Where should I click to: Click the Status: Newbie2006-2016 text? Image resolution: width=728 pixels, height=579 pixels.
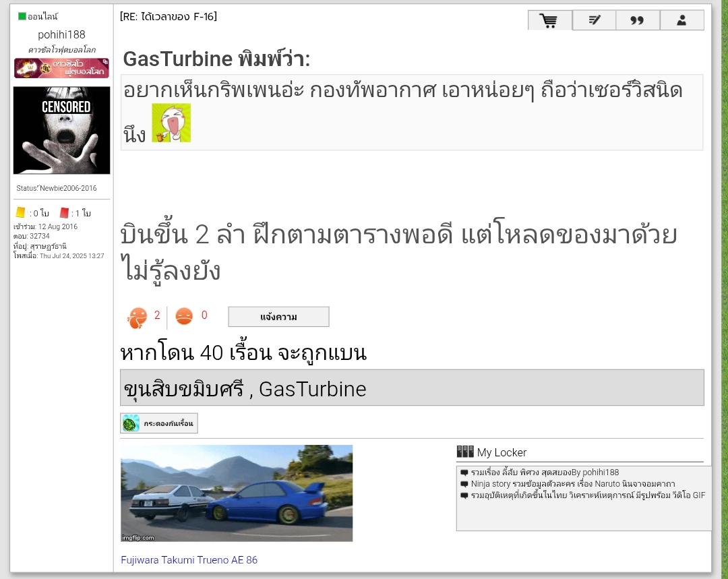coord(57,188)
